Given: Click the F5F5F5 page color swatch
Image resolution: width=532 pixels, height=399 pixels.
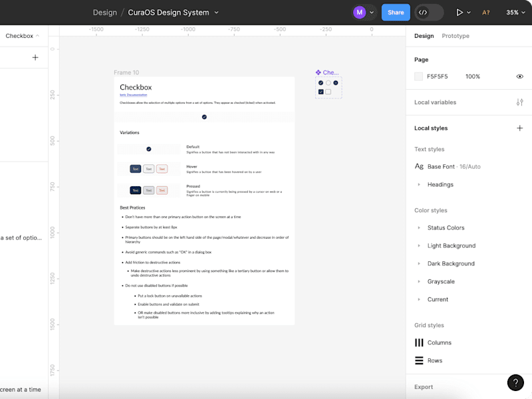Looking at the screenshot, I should (418, 76).
